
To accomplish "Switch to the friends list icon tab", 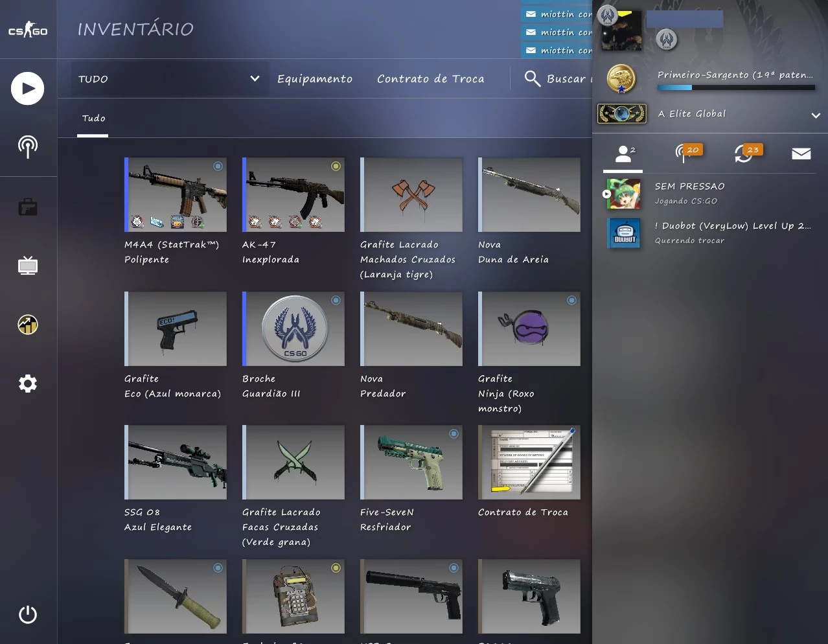I will (623, 154).
